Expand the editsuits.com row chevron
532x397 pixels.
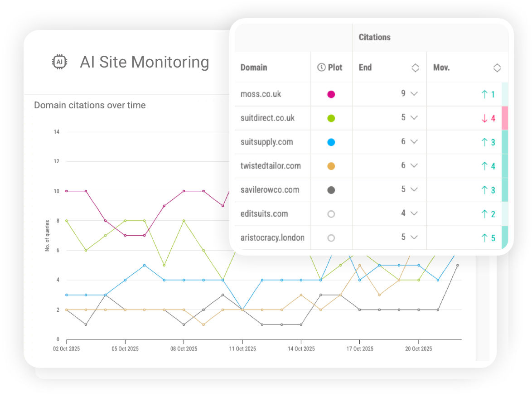tap(413, 213)
